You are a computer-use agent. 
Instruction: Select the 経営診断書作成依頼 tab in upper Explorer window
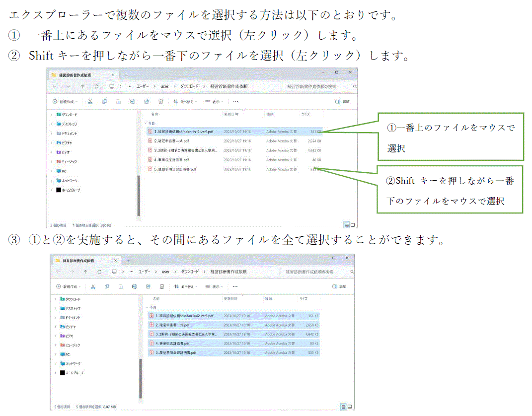pyautogui.click(x=78, y=74)
